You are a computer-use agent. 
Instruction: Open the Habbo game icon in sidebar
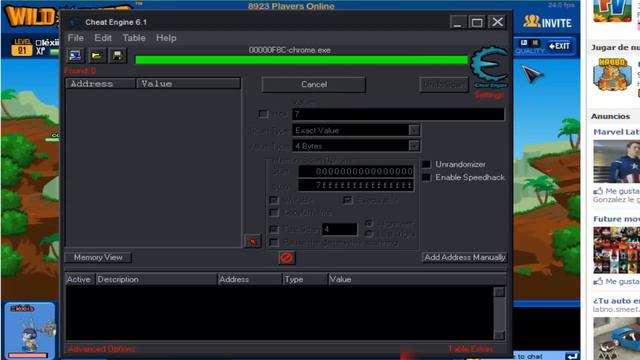click(612, 74)
